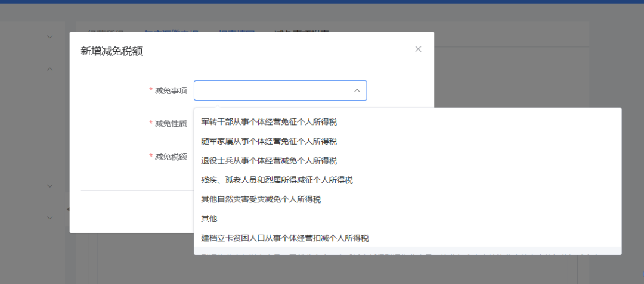
Task: Click the 减免事项 select input box
Action: (x=274, y=90)
